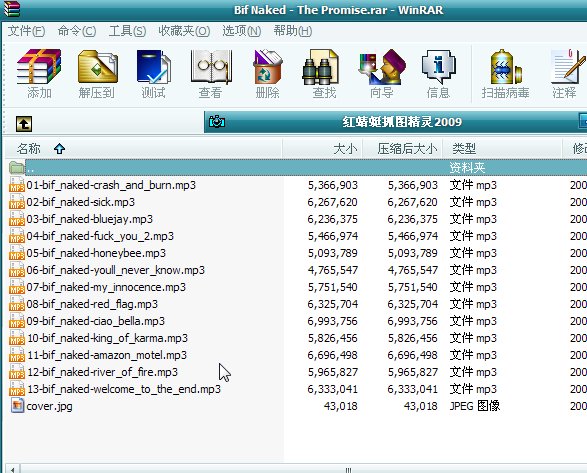This screenshot has height=473, width=587.
Task: Click the sort arrow in Name header
Action: [x=60, y=149]
